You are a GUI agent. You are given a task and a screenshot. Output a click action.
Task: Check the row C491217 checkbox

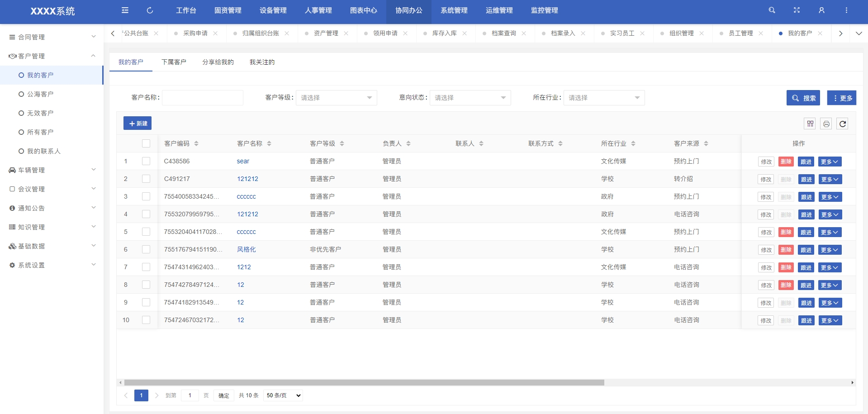(x=146, y=179)
